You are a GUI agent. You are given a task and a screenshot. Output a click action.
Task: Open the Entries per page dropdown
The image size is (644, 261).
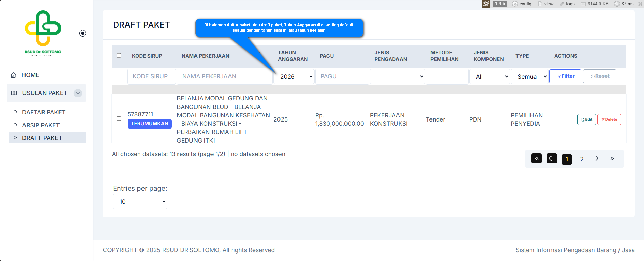pyautogui.click(x=140, y=202)
